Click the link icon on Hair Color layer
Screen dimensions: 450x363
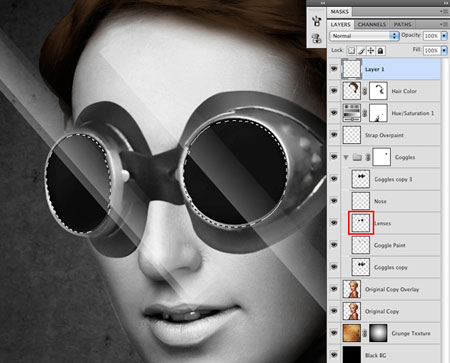click(x=365, y=91)
